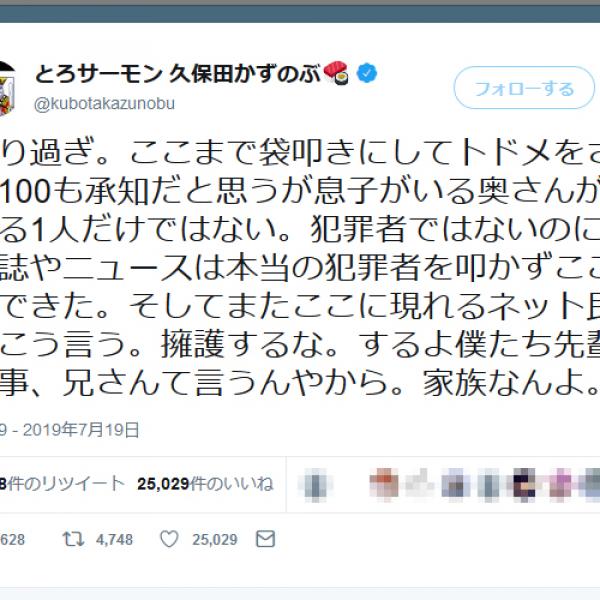600x600 pixels.
Task: Open the dark navy pixelated liker avatar
Action: click(524, 484)
